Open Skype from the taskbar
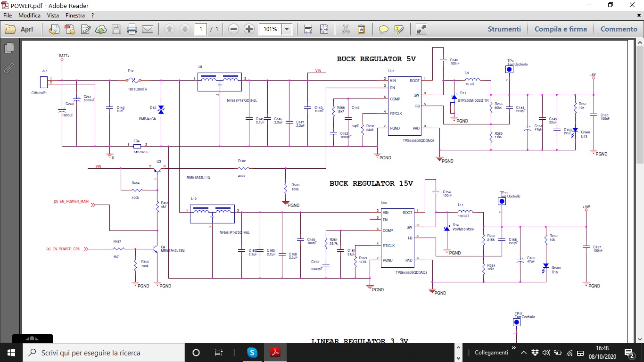Screen dimensions: 644x362 click(x=253, y=353)
